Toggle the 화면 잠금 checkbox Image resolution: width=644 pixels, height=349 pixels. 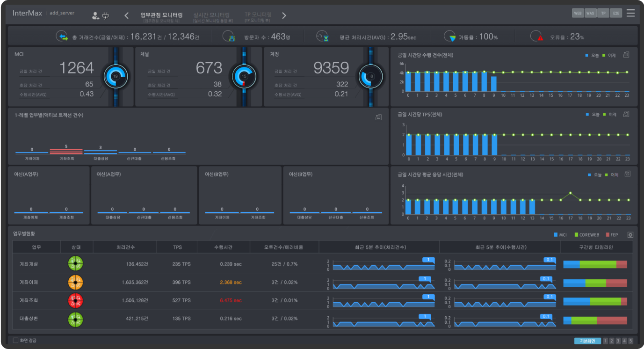[x=16, y=341]
